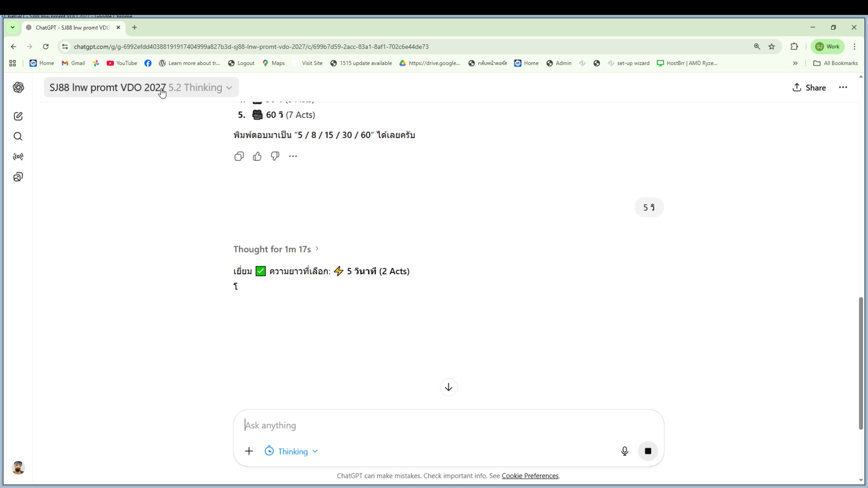Open the three-dot conversation options menu

tap(843, 88)
